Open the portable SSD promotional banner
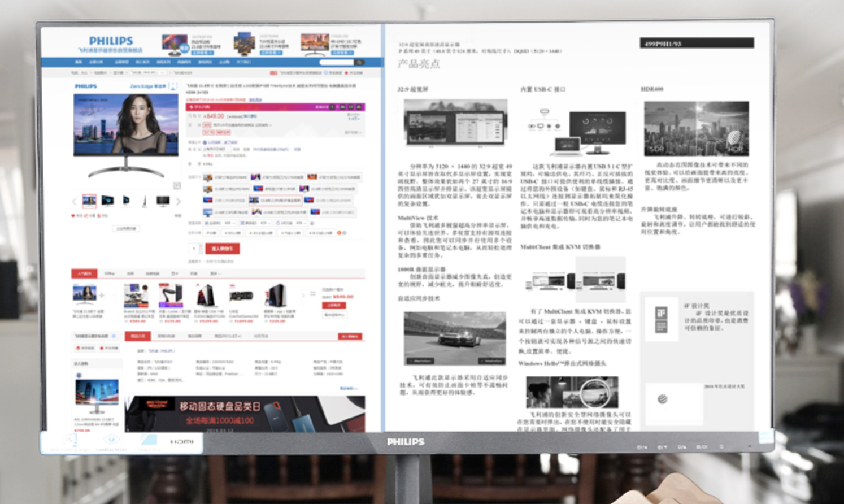 [245, 414]
